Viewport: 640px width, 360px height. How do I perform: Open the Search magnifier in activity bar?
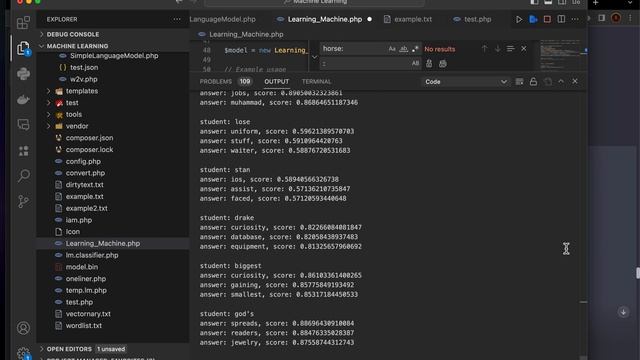(23, 176)
